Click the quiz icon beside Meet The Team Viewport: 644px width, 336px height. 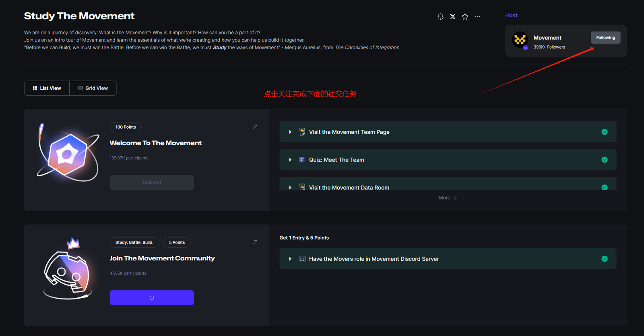pyautogui.click(x=302, y=160)
